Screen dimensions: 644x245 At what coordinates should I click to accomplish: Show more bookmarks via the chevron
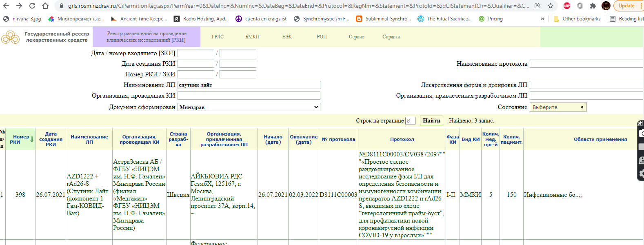pyautogui.click(x=542, y=19)
